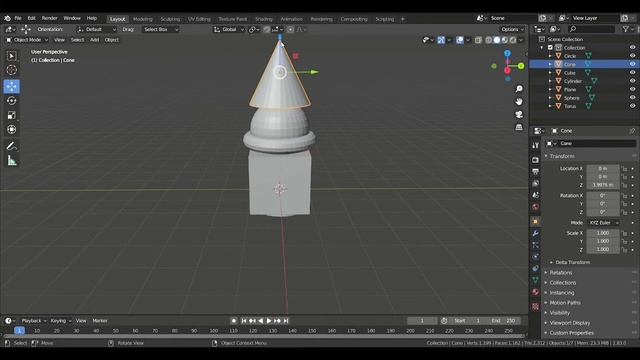Select wireframe viewport shading mode
The width and height of the screenshot is (640, 360).
click(489, 40)
